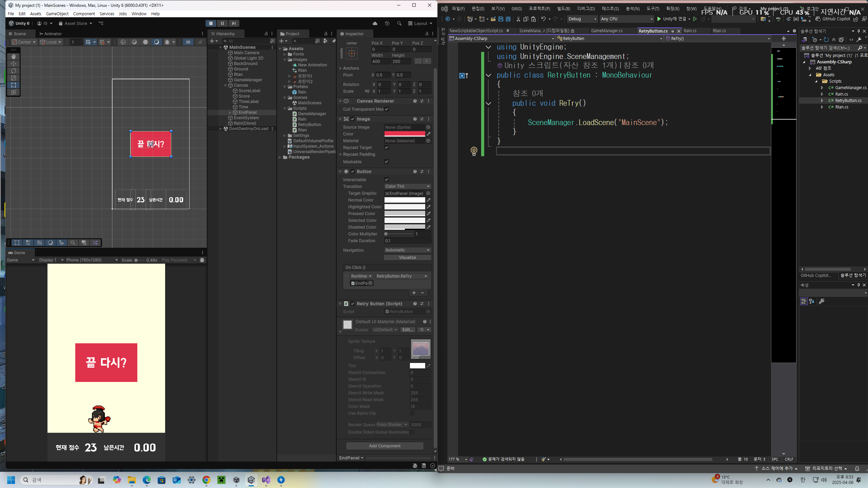Expand the Packages folder in Project
868x488 pixels.
tap(280, 157)
